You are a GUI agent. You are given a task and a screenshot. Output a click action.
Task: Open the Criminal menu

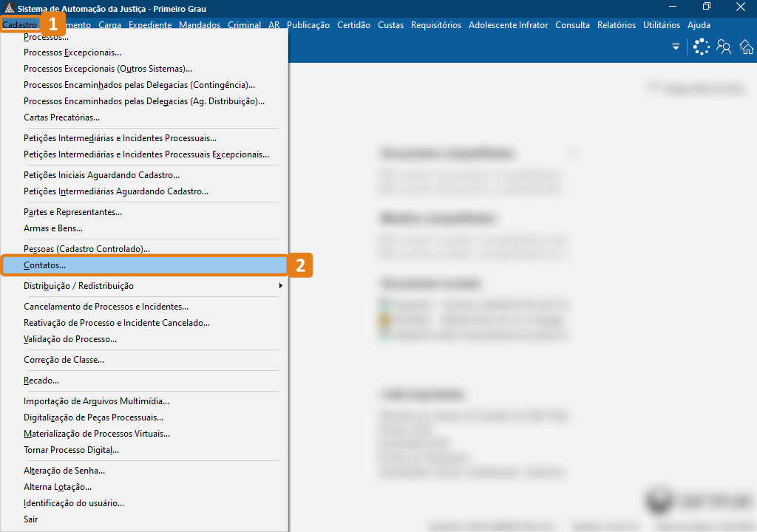244,25
